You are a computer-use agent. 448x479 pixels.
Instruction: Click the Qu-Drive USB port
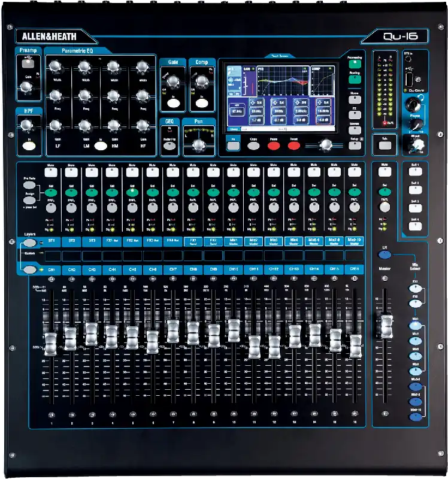click(x=408, y=80)
